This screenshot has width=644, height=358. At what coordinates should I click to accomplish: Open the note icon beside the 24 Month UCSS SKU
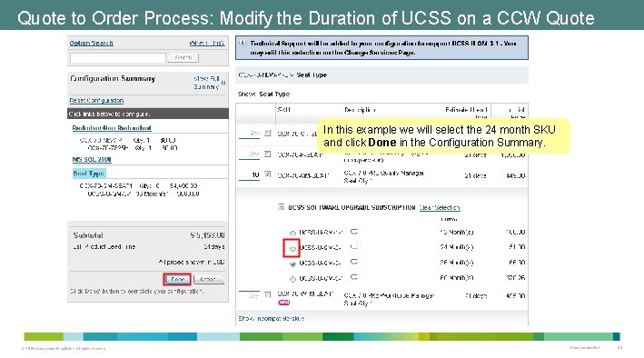click(354, 247)
